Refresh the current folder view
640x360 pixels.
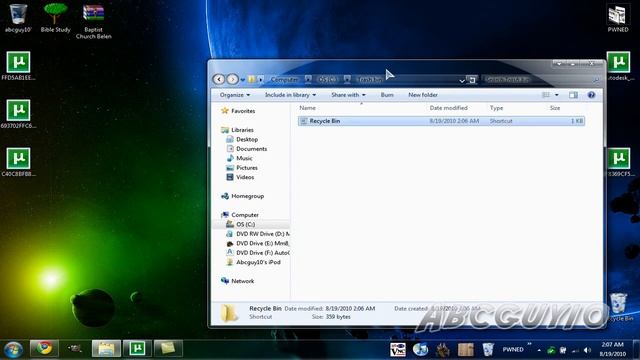472,80
